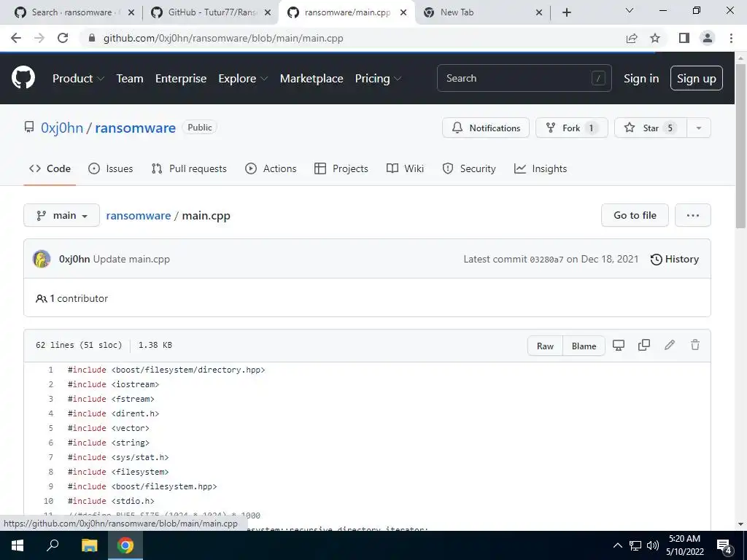This screenshot has height=560, width=747.
Task: Open the three-dot file options menu
Action: (693, 215)
